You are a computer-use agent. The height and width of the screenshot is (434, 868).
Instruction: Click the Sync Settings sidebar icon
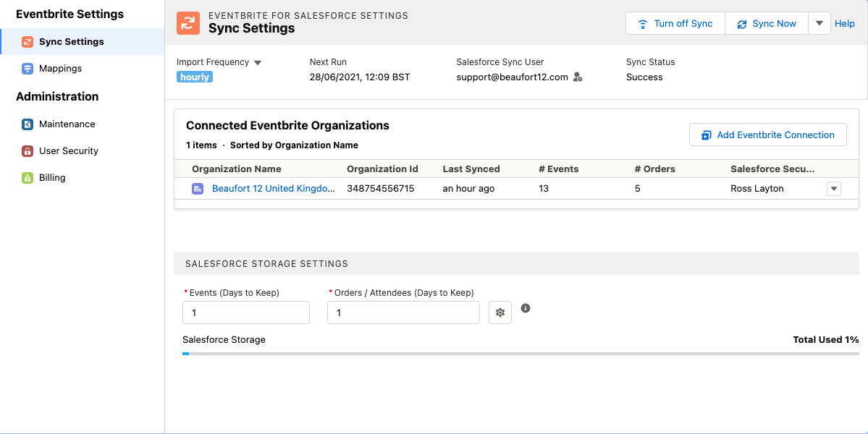tap(27, 41)
